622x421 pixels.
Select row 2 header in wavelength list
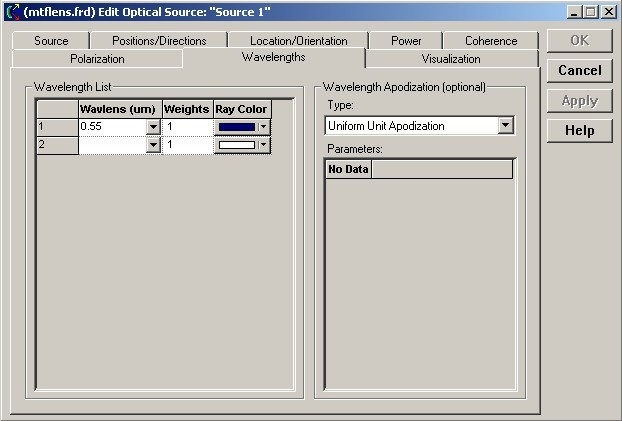coord(56,145)
